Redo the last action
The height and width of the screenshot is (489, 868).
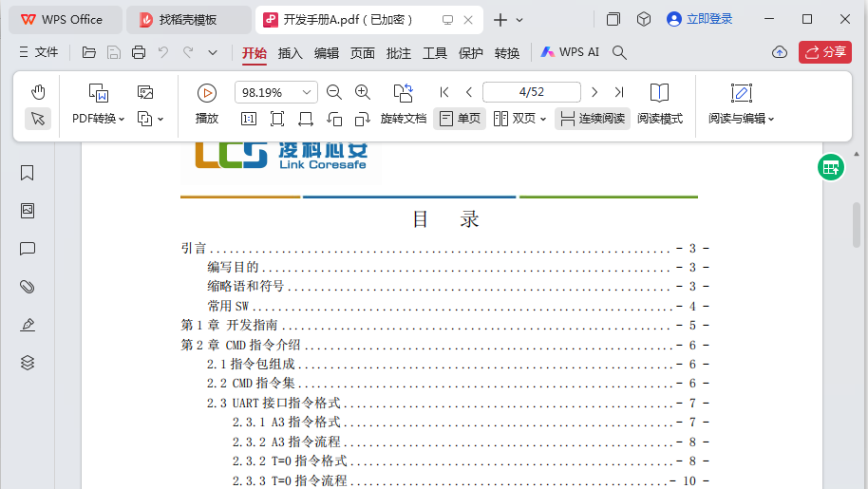[188, 52]
